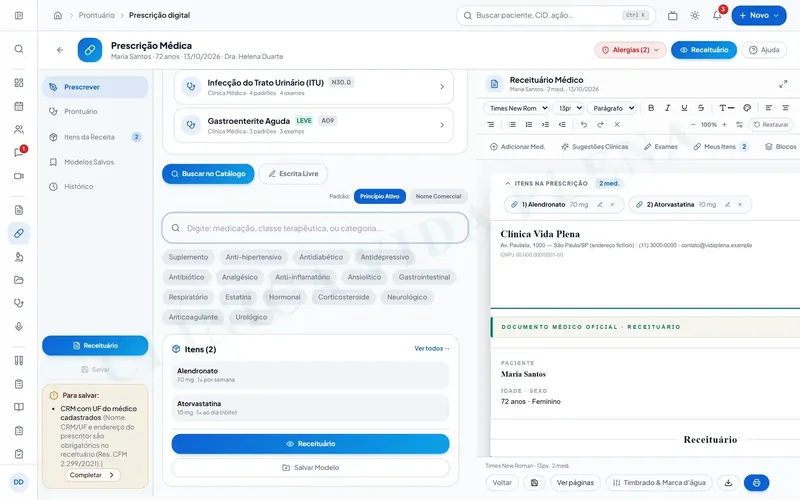Save with the floppy disk icon at bottom

pos(534,483)
